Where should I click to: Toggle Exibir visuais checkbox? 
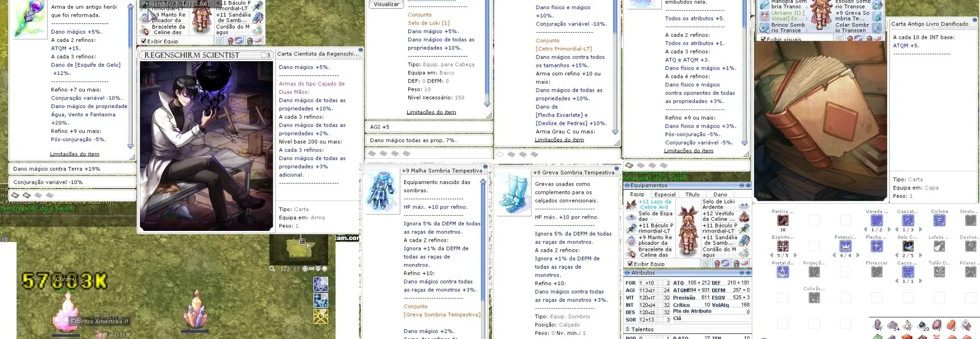pyautogui.click(x=763, y=39)
